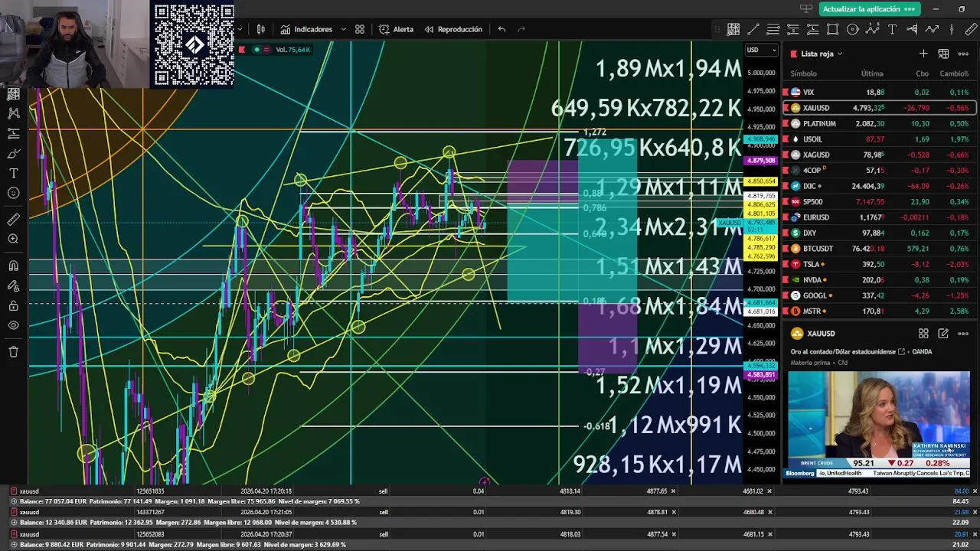Image resolution: width=980 pixels, height=551 pixels.
Task: Open external link next to Dólar estadounidense
Action: tap(901, 351)
